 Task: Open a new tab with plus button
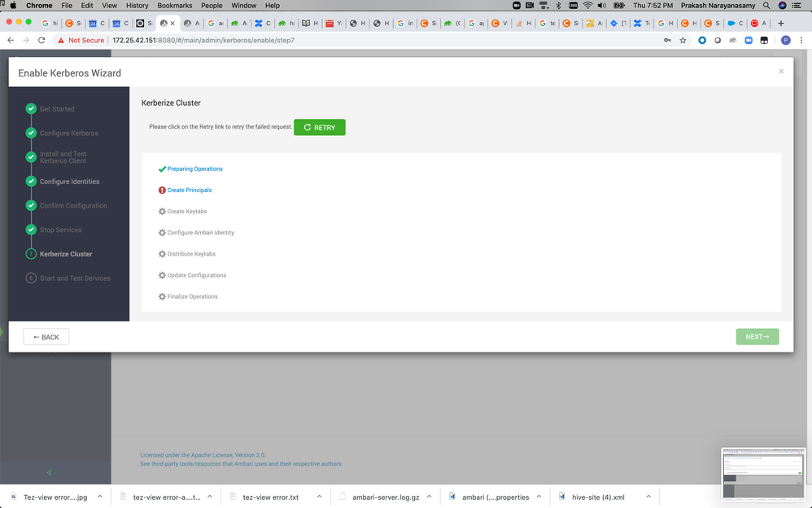tap(781, 24)
